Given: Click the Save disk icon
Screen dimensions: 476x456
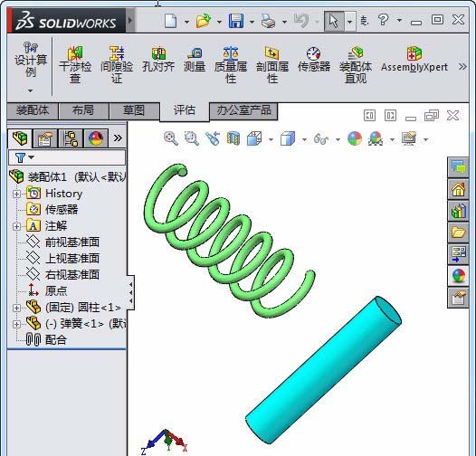Looking at the screenshot, I should pos(236,21).
